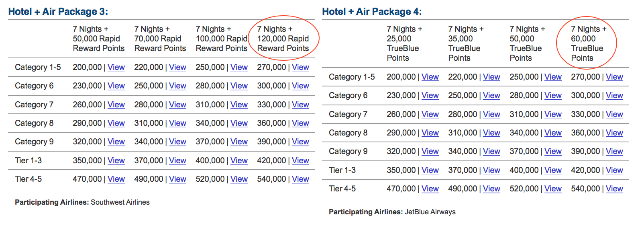Viewport: 644px width, 230px height.
Task: Click the Hotel + Air Package 4 heading
Action: (372, 12)
